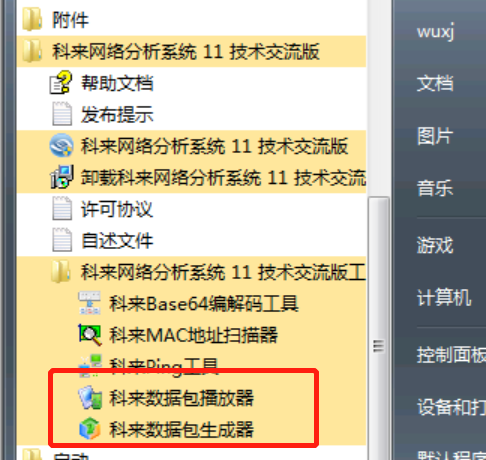The width and height of the screenshot is (486, 460).
Task: Open 计算机 link
Action: 444,297
